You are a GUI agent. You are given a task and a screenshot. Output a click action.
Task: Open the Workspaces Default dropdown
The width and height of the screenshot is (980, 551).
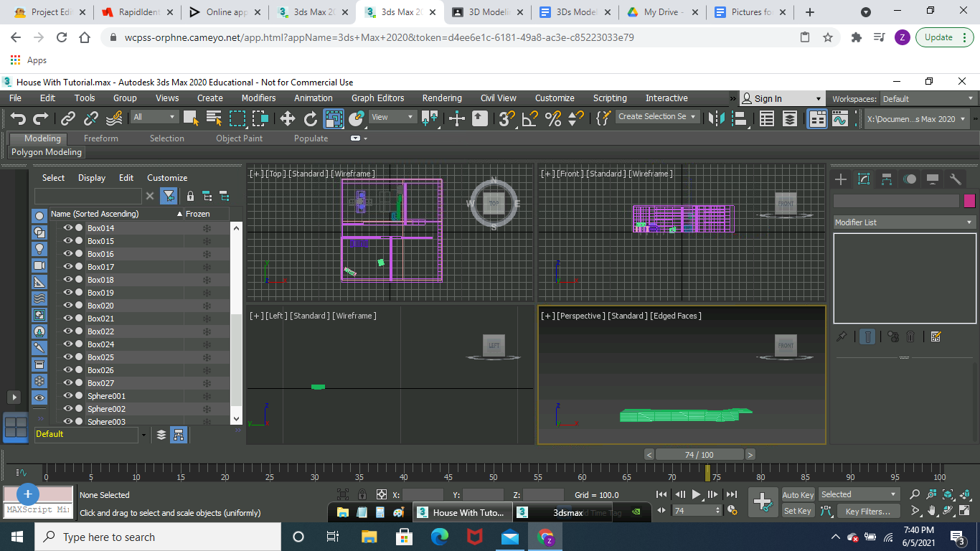pyautogui.click(x=928, y=99)
